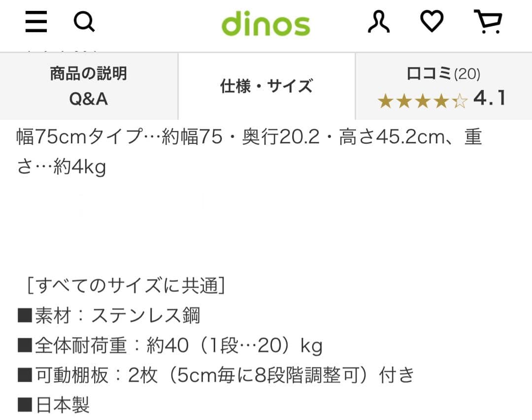The height and width of the screenshot is (420, 532).
Task: Click the dinos logo
Action: (x=266, y=23)
